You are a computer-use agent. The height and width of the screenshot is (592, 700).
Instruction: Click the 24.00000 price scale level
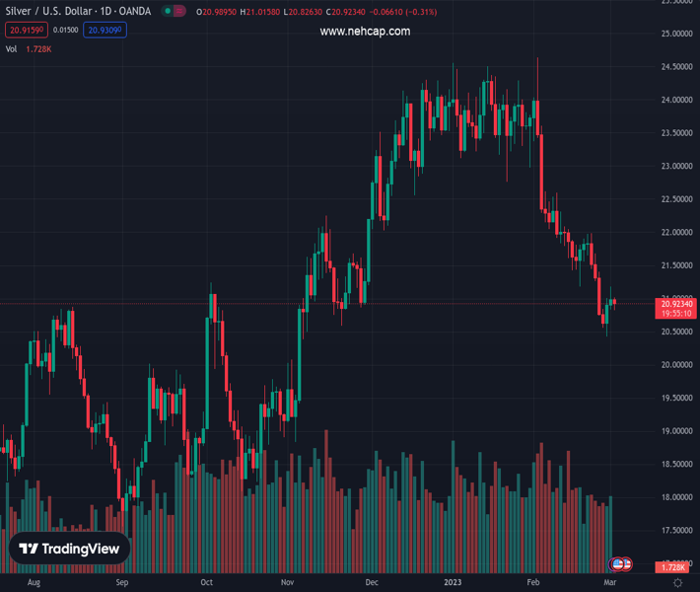pos(674,100)
